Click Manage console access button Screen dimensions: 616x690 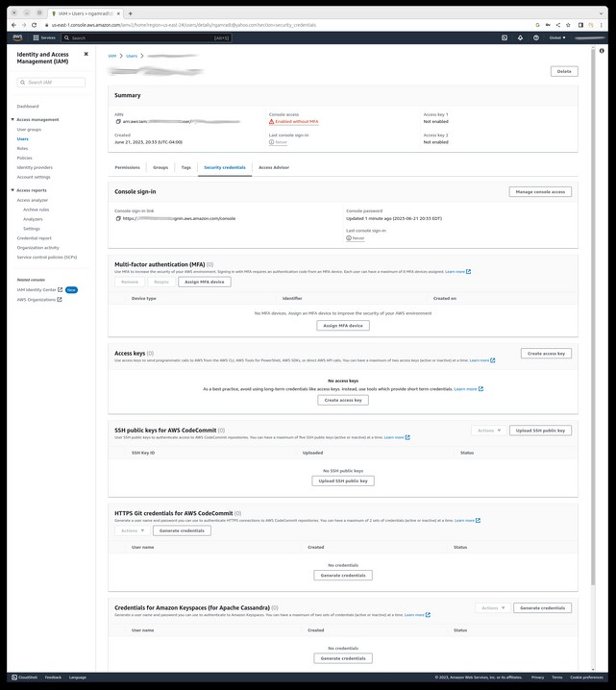(540, 192)
